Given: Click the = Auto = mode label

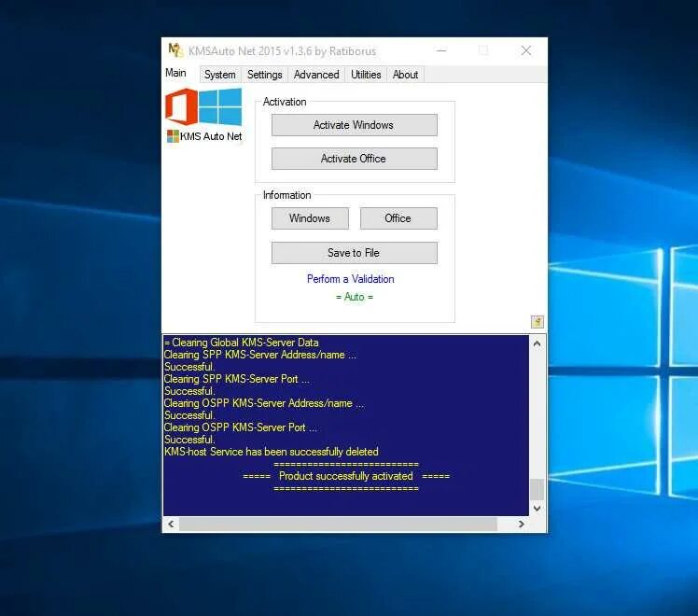Looking at the screenshot, I should [x=355, y=297].
